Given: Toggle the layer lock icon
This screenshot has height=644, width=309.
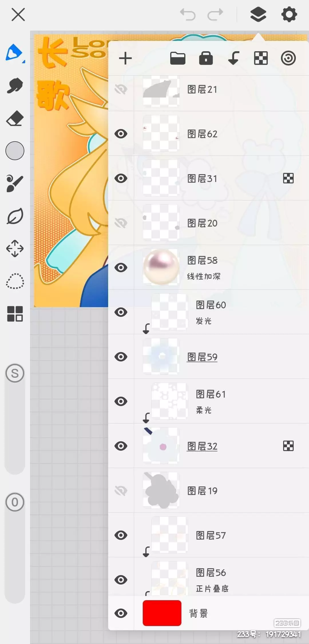Looking at the screenshot, I should pos(206,58).
